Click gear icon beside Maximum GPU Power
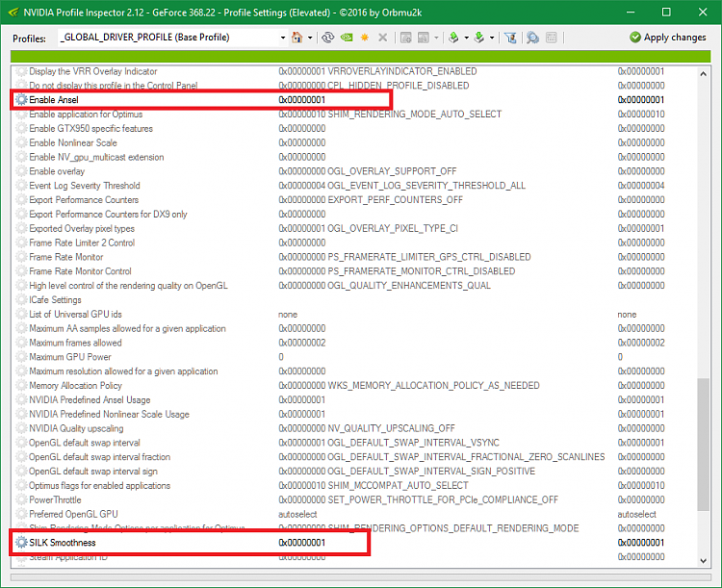722x588 pixels. click(x=21, y=357)
